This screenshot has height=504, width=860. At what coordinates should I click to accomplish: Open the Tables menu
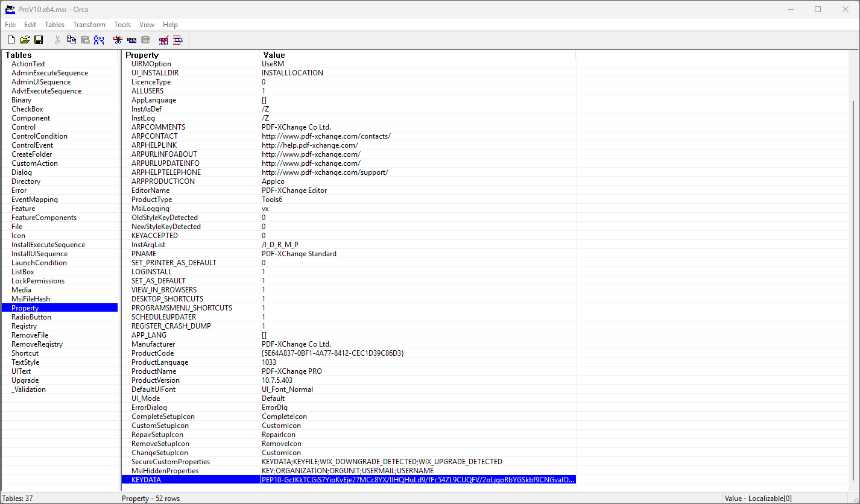(55, 25)
